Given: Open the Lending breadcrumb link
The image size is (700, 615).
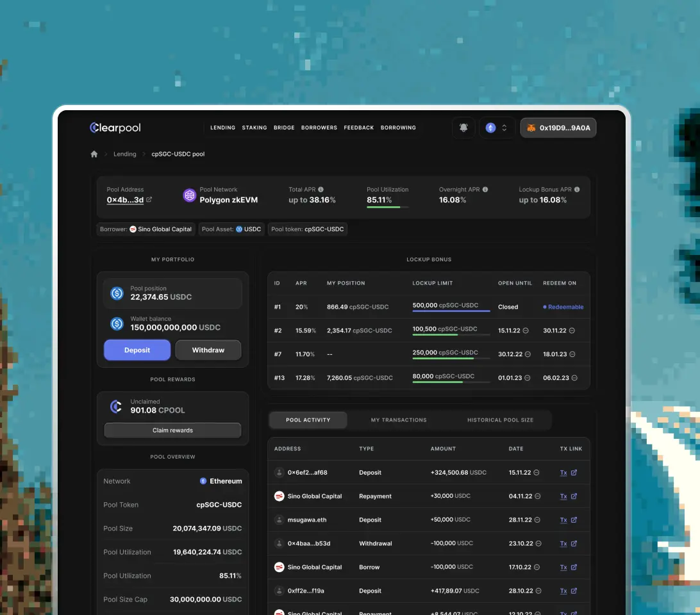Looking at the screenshot, I should (124, 154).
